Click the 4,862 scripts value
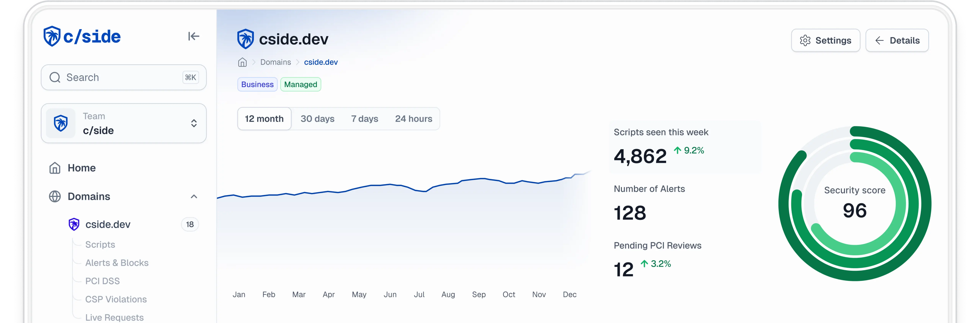The image size is (980, 323). 640,156
